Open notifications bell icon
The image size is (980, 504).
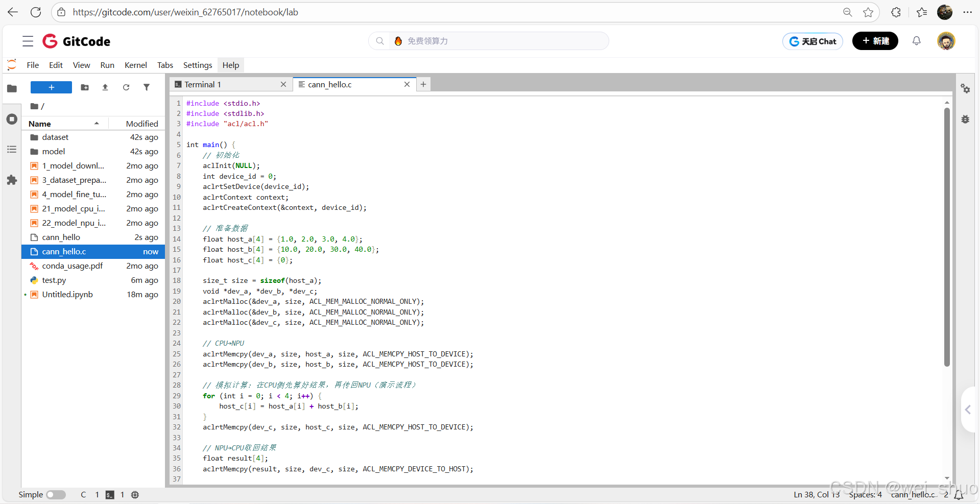(917, 41)
